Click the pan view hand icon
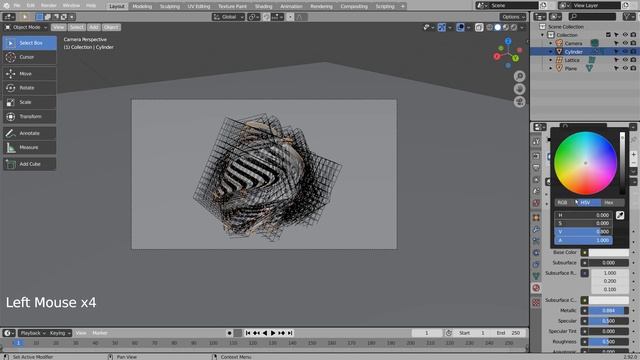 pos(519,89)
